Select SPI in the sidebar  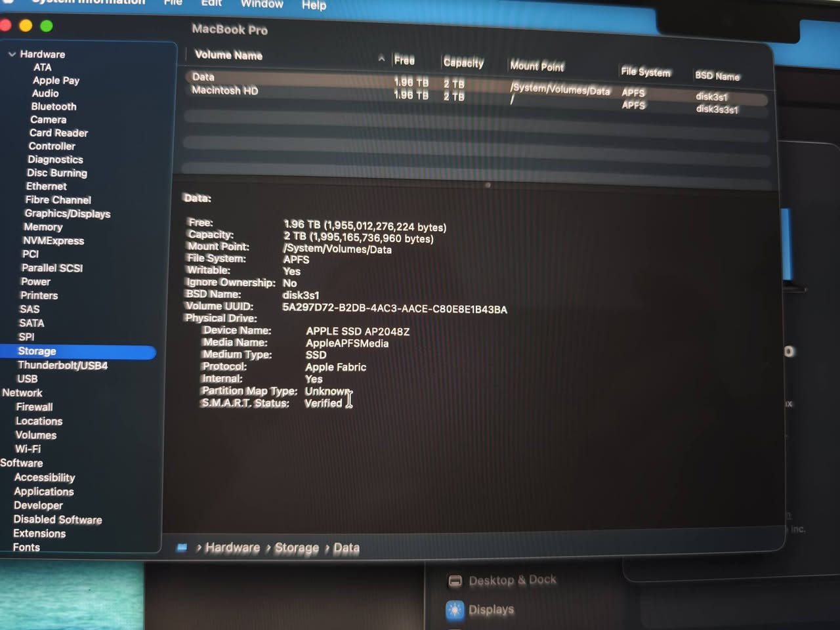click(26, 337)
